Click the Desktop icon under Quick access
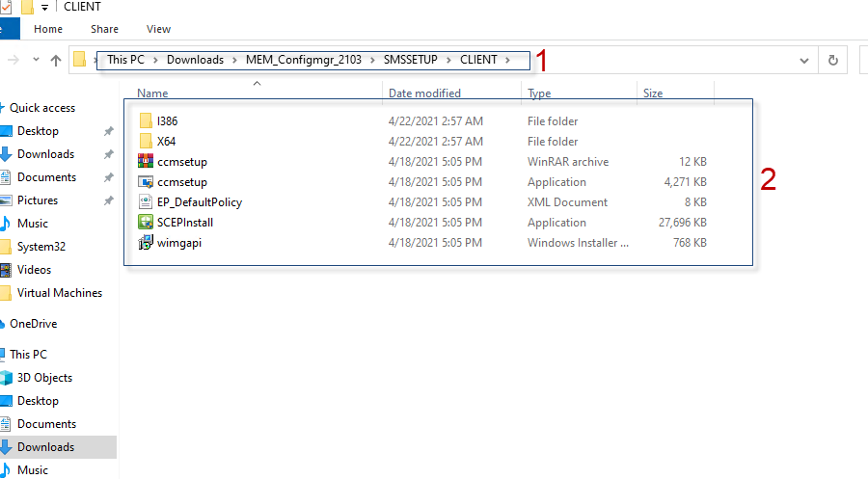Viewport: 868px width, 479px height. 6,131
